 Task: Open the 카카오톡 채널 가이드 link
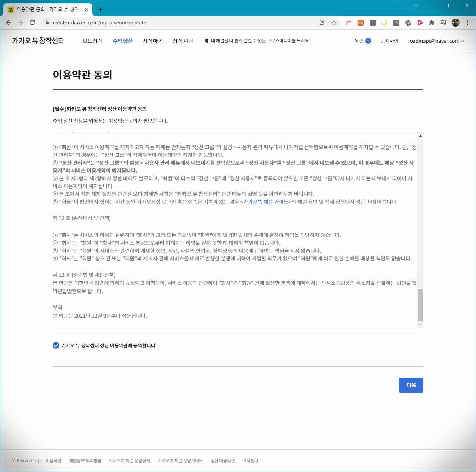265,201
